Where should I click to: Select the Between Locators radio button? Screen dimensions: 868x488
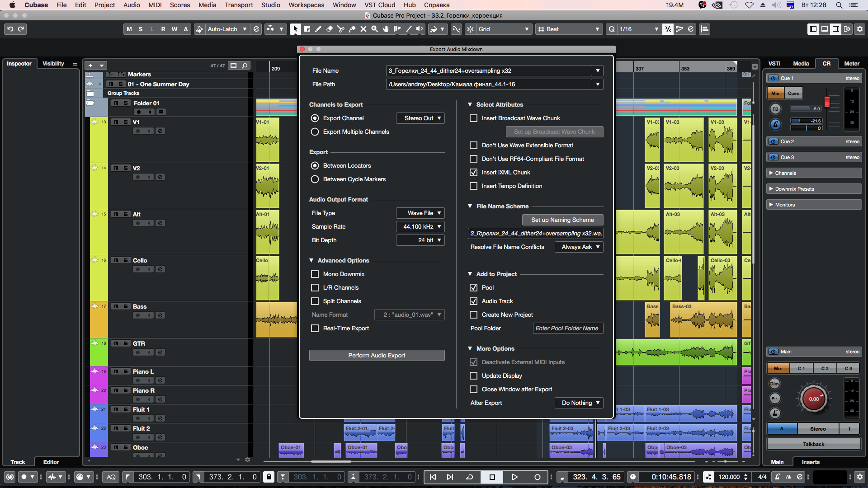click(315, 165)
